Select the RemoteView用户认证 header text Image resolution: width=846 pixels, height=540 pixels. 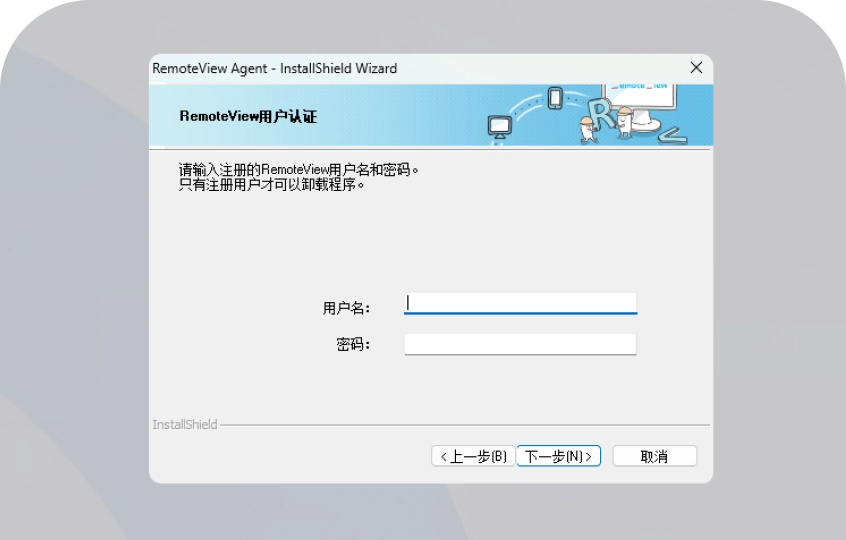248,117
